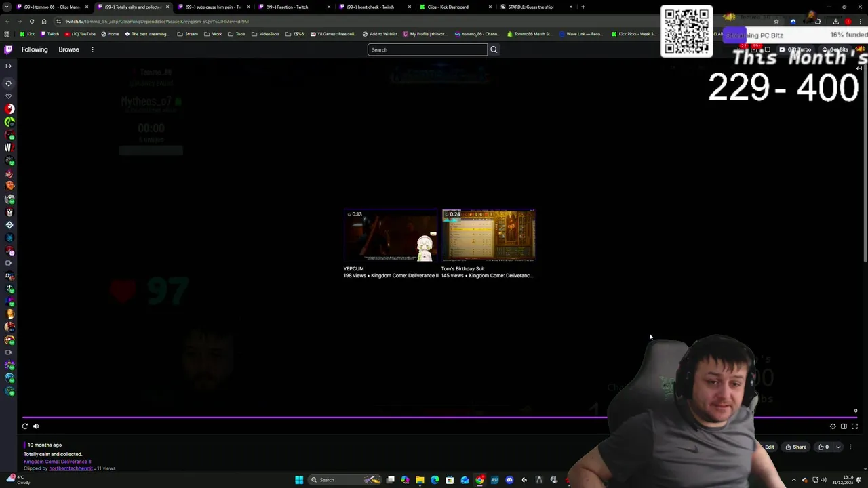The height and width of the screenshot is (488, 868).
Task: Open the VideoTools bookmarks folder
Action: 265,34
